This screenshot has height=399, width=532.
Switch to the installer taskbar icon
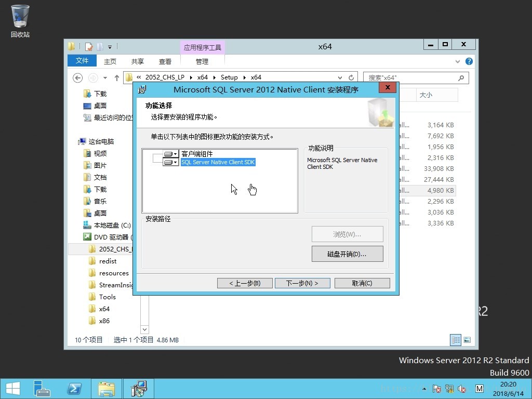[139, 389]
